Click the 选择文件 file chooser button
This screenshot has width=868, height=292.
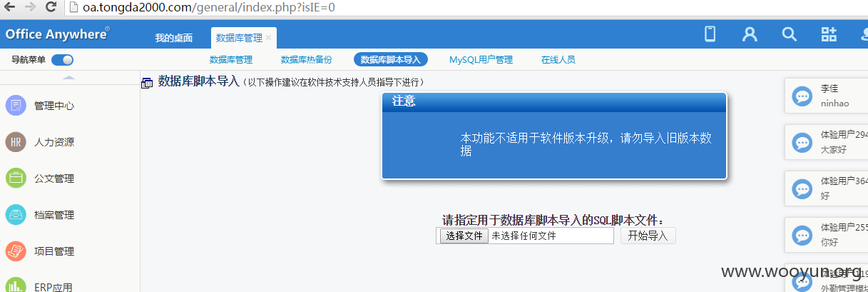(464, 236)
